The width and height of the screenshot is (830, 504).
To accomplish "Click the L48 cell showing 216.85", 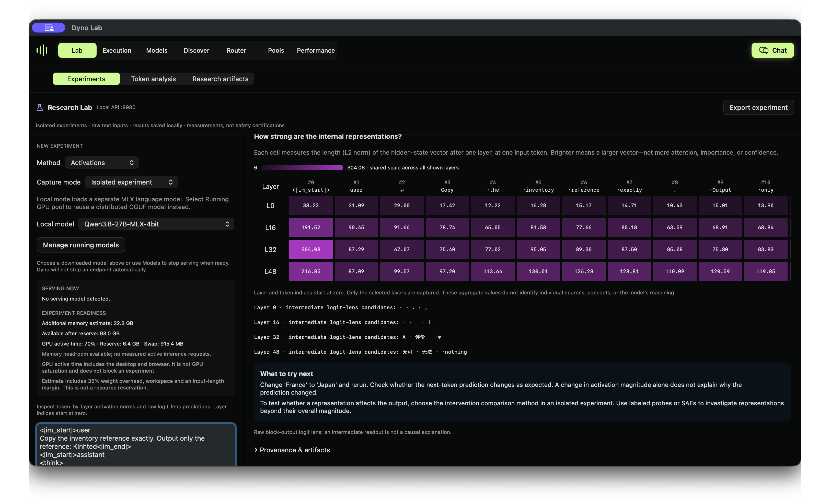I will pos(310,271).
